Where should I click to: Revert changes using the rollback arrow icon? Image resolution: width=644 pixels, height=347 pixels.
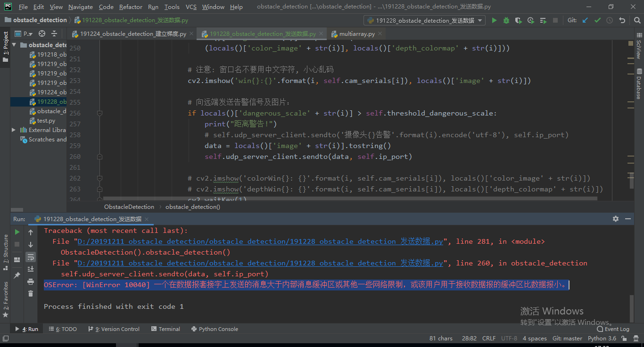(622, 21)
